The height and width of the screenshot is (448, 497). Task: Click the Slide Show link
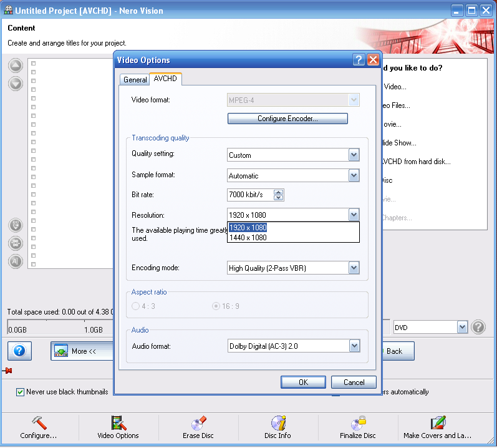pos(399,143)
